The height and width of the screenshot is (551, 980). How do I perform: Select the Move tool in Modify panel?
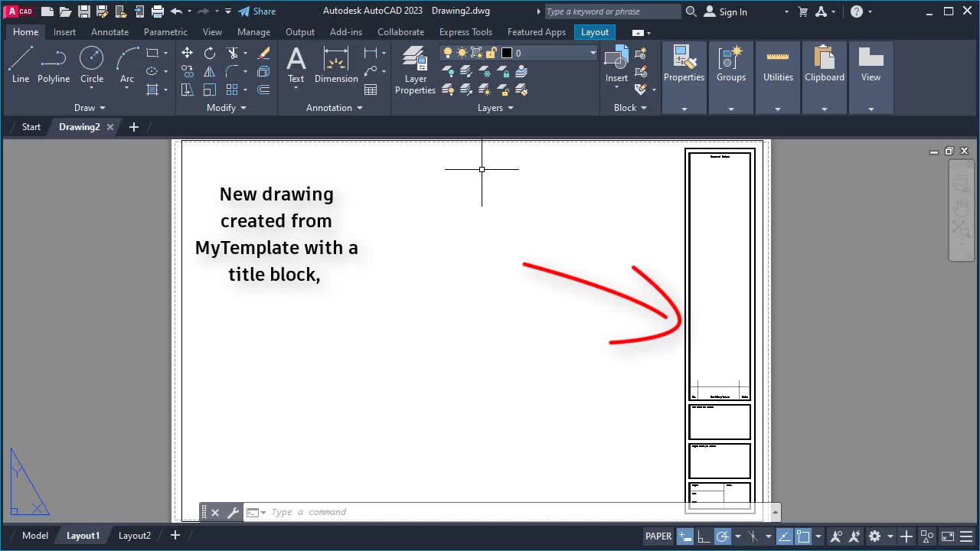tap(187, 52)
